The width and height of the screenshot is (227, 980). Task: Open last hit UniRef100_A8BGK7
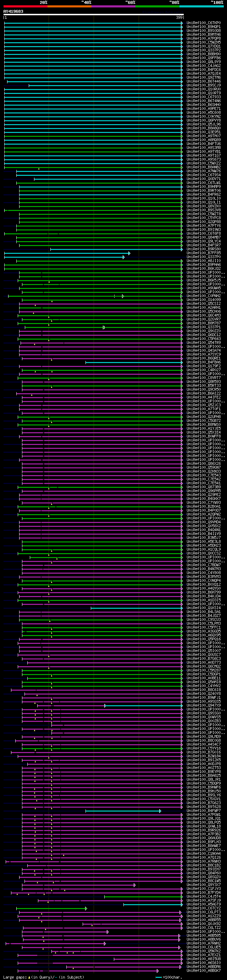203,970
